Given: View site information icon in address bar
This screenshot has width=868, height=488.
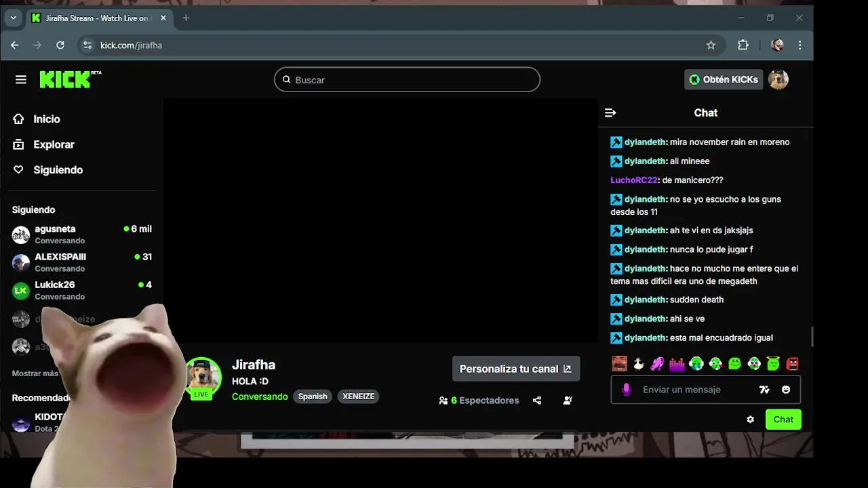Looking at the screenshot, I should coord(87,45).
